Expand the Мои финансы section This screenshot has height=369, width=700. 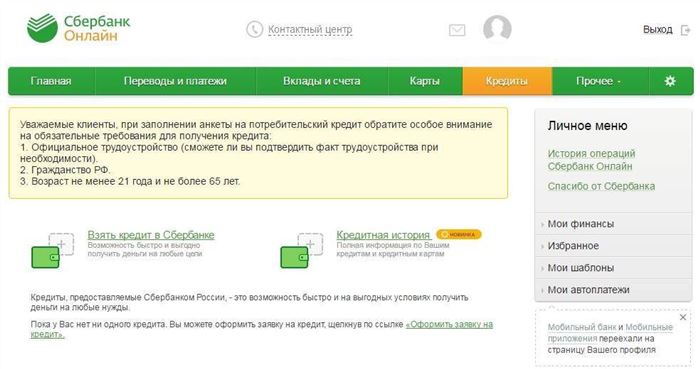(613, 224)
